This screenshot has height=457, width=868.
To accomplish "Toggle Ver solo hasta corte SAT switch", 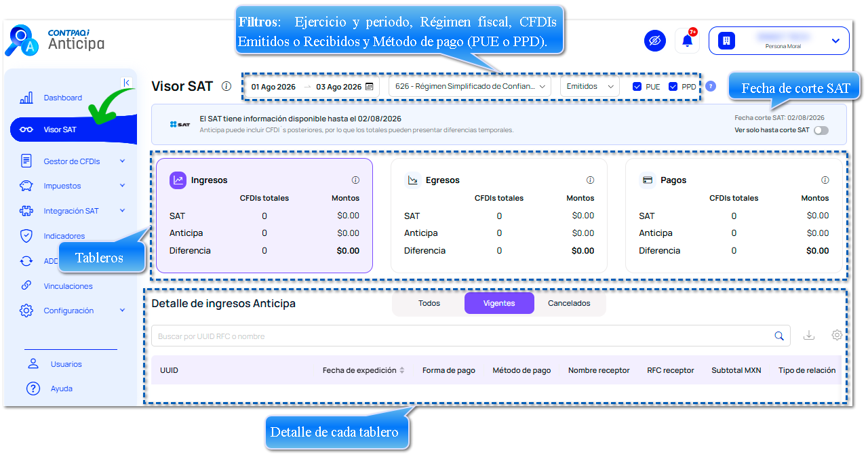I will click(x=821, y=130).
